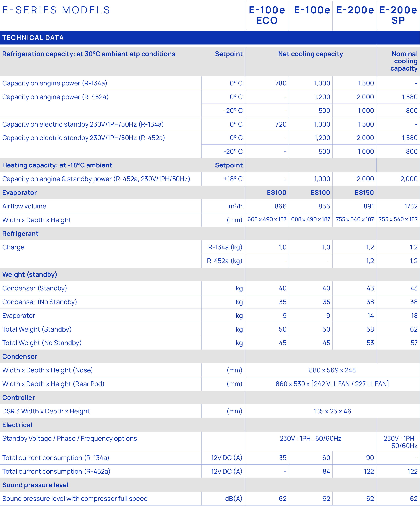Select the Condenser (No Standby) row label

40,302
